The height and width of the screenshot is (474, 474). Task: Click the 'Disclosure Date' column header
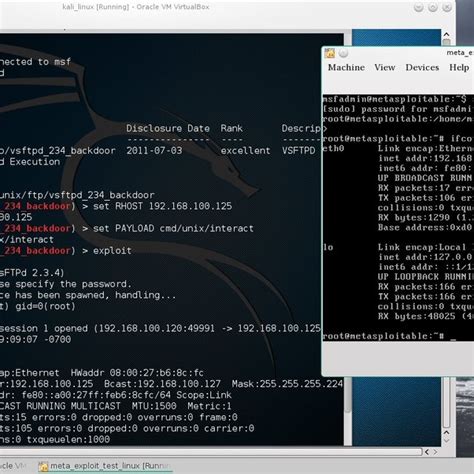168,128
